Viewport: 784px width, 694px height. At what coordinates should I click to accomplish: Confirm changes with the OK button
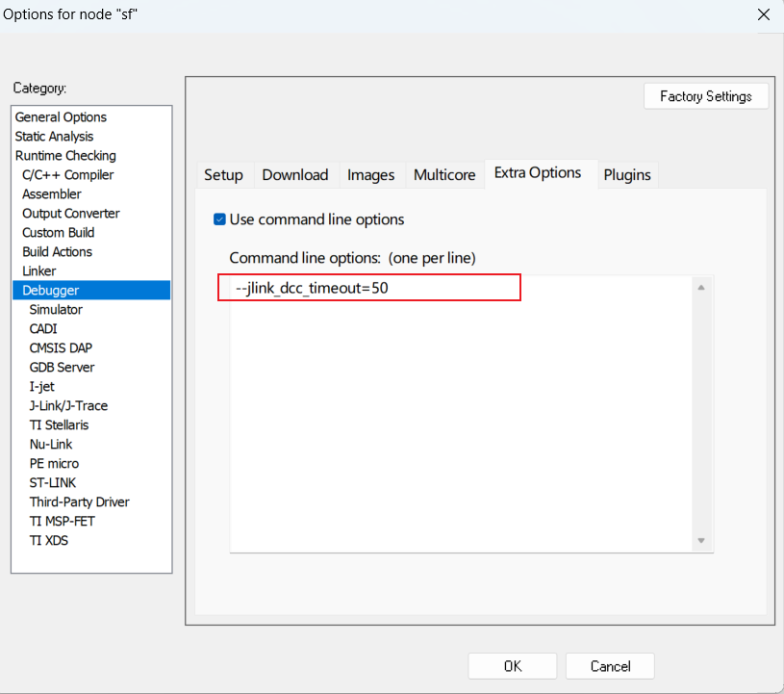(x=512, y=665)
